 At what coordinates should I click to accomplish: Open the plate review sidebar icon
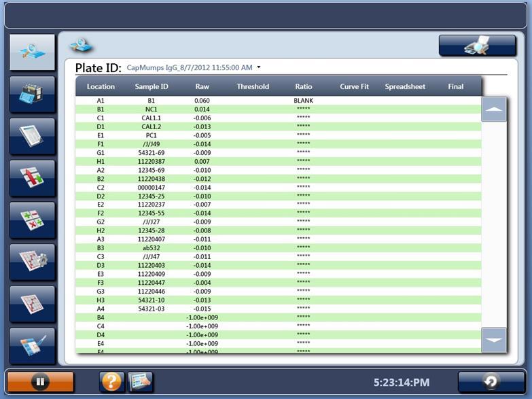coord(32,52)
